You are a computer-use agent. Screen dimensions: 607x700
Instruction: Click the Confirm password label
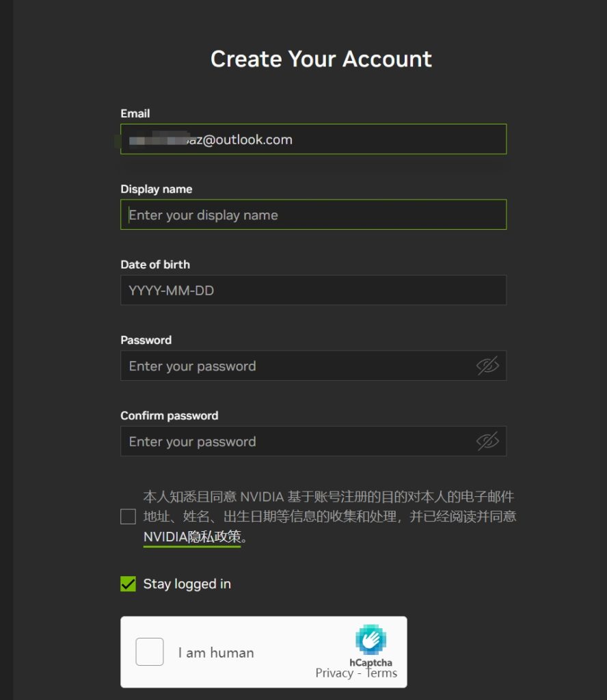(169, 416)
